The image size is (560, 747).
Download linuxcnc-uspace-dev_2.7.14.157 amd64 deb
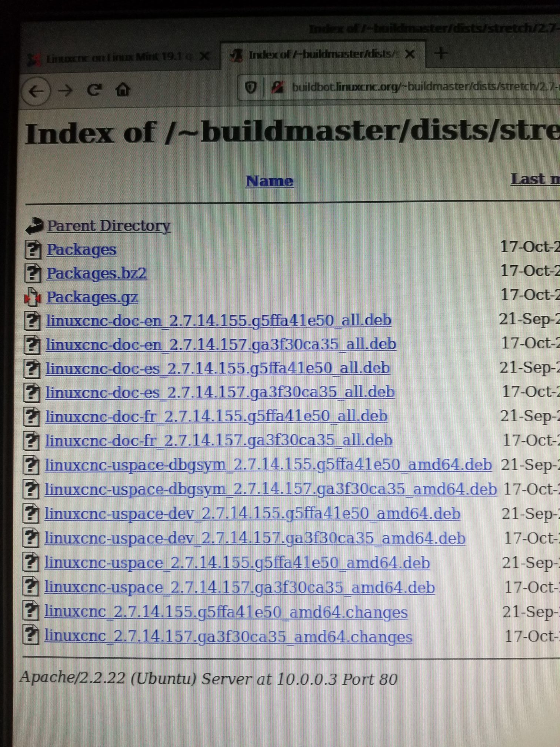coord(255,538)
